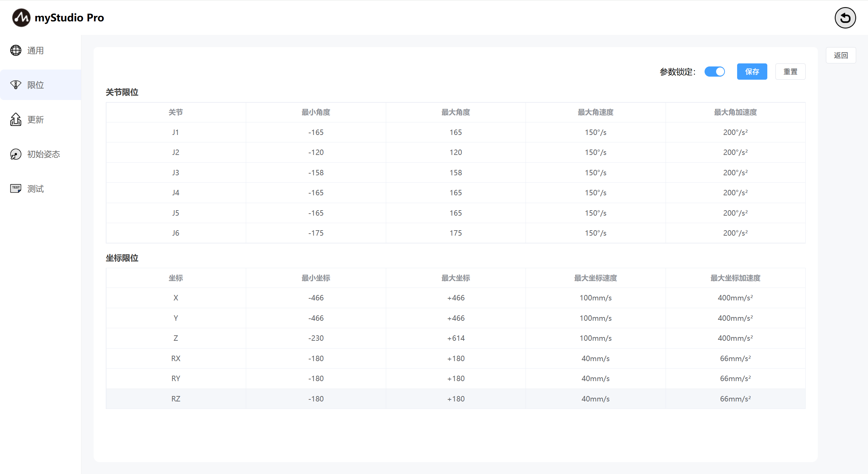The width and height of the screenshot is (868, 474).
Task: Open the 更新 menu item
Action: click(36, 120)
